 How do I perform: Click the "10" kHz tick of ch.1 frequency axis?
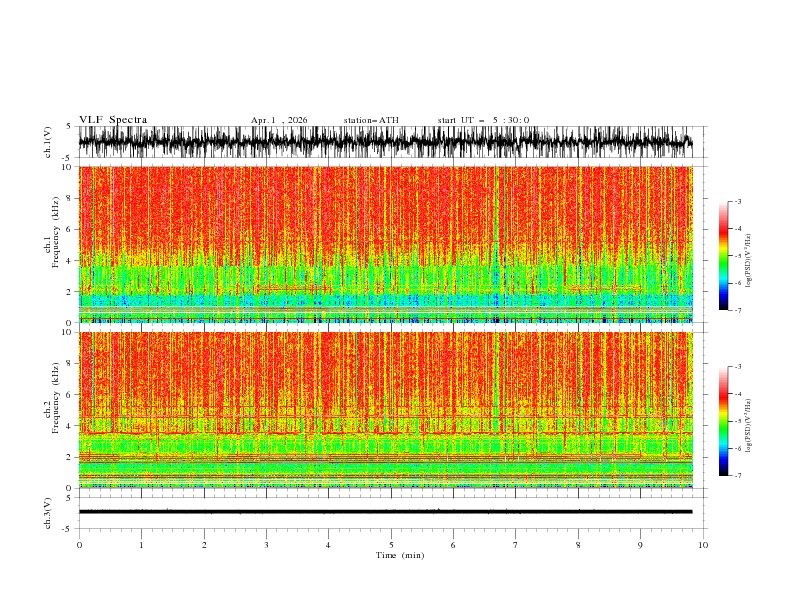point(68,167)
